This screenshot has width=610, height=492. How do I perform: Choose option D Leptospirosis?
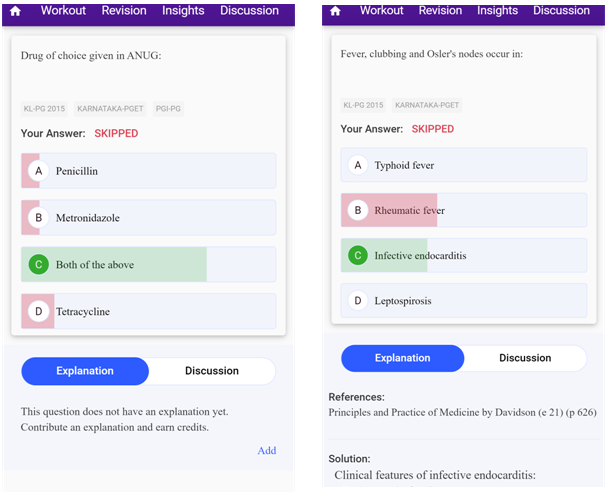464,300
